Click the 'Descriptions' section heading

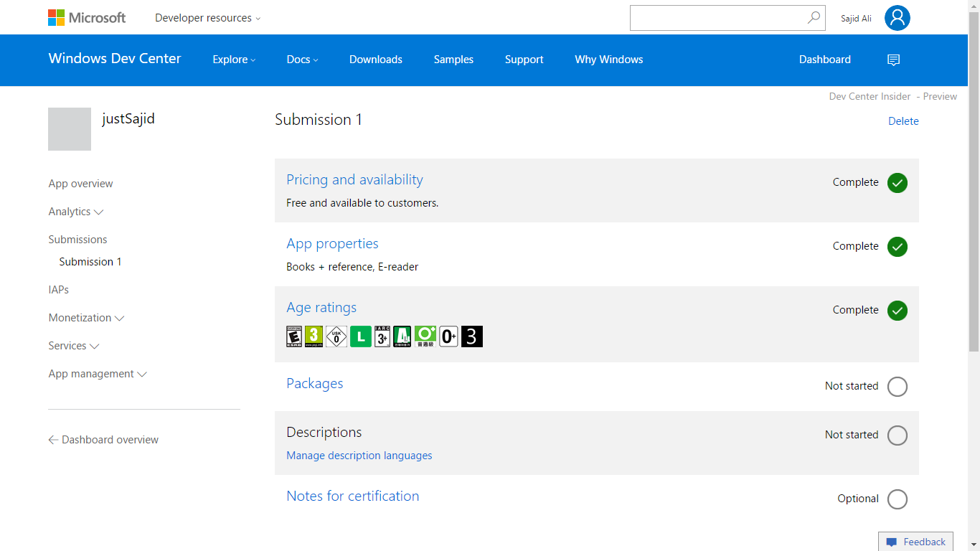324,433
